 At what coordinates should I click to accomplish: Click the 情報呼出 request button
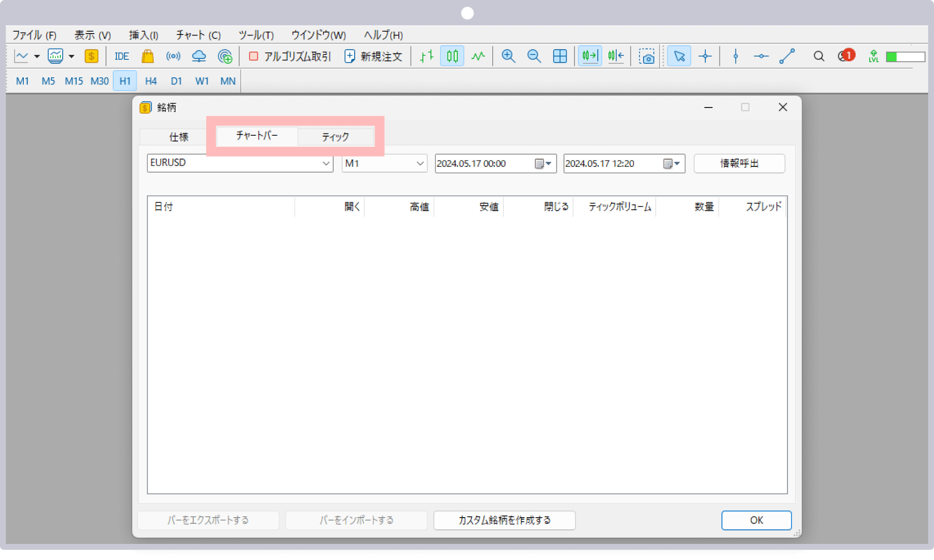click(x=739, y=163)
